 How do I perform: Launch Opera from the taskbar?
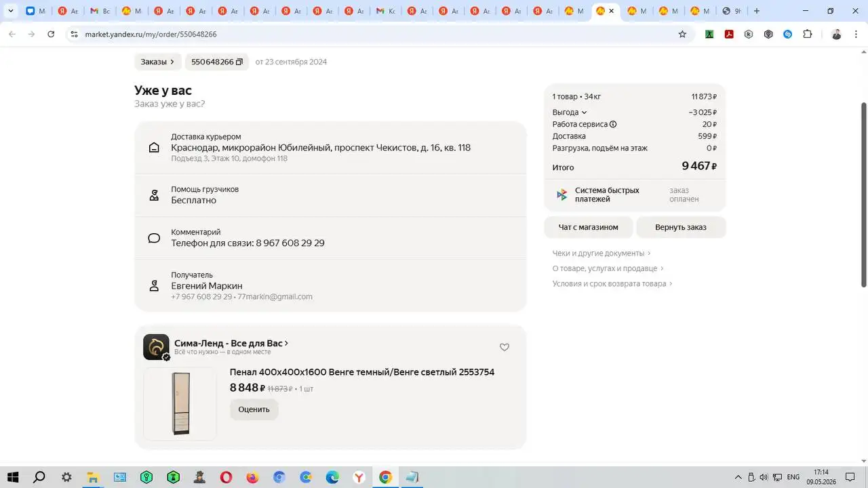226,477
